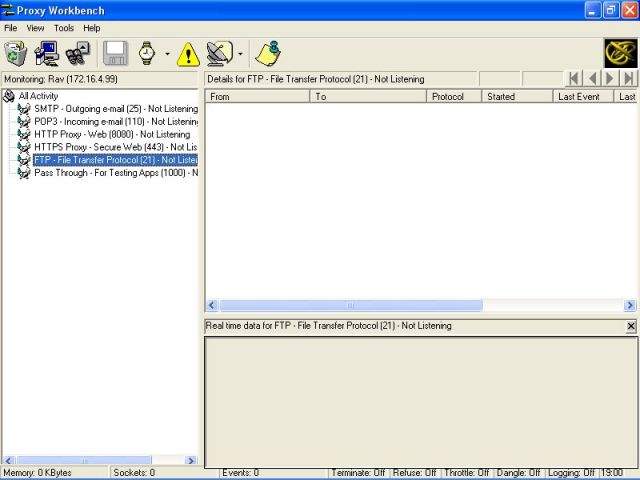This screenshot has width=640, height=480.
Task: Toggle Logging: Off in status bar
Action: pyautogui.click(x=571, y=473)
